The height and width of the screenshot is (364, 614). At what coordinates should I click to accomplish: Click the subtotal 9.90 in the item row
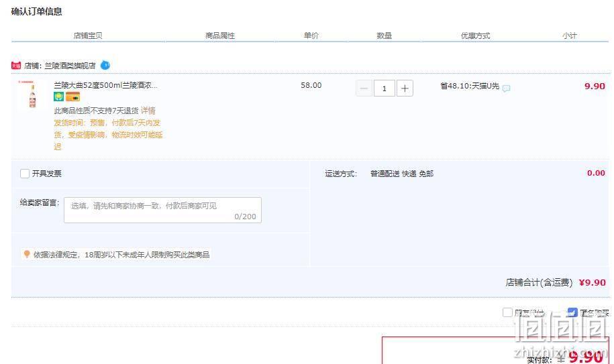(595, 86)
